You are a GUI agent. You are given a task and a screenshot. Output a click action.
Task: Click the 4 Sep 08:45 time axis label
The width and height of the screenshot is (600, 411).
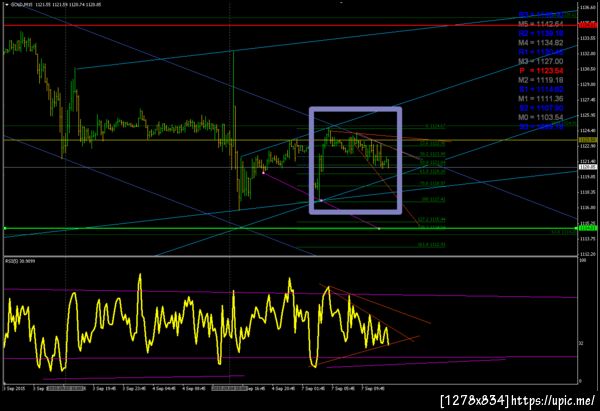194,388
